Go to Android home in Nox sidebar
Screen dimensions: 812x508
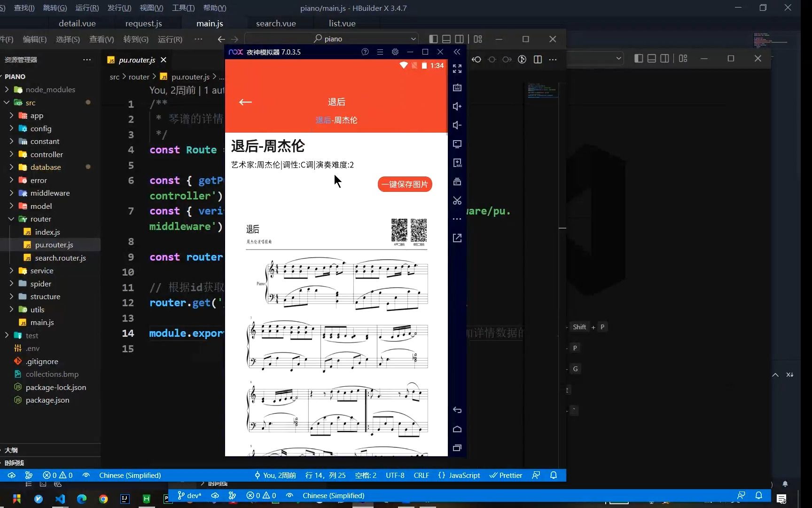(x=457, y=429)
